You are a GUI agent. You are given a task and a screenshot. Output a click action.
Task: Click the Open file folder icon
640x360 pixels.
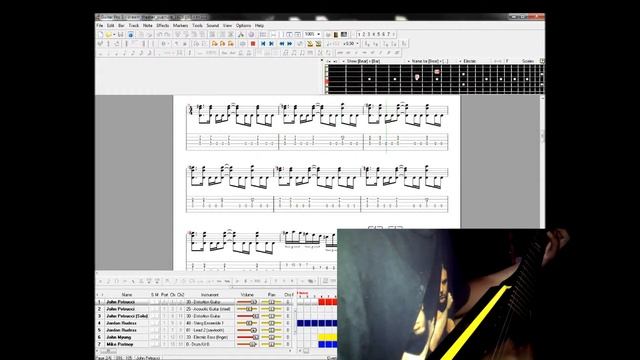[108, 35]
